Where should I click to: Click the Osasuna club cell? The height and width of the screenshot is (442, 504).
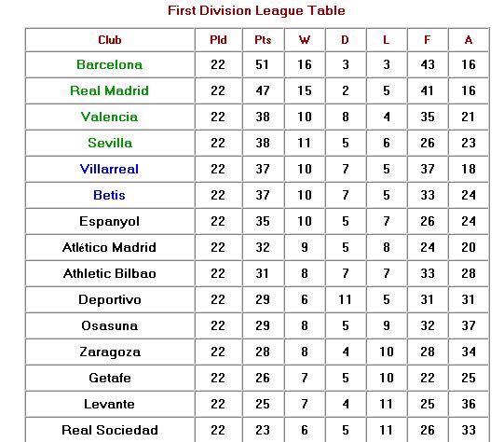coord(110,325)
